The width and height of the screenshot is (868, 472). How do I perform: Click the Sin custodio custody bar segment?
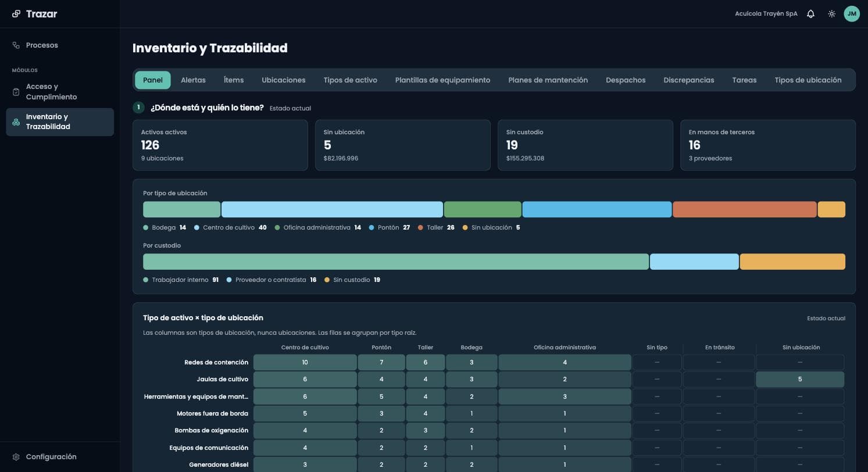(792, 262)
